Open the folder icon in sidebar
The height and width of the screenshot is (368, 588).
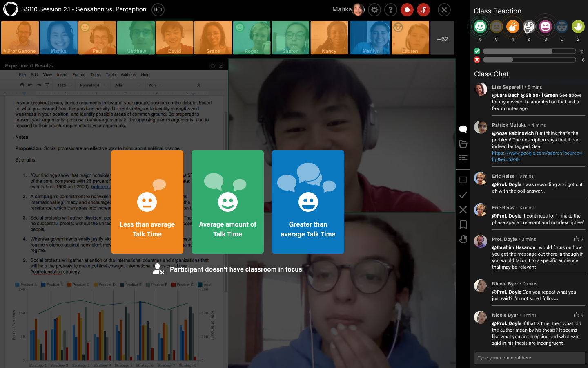click(x=463, y=144)
